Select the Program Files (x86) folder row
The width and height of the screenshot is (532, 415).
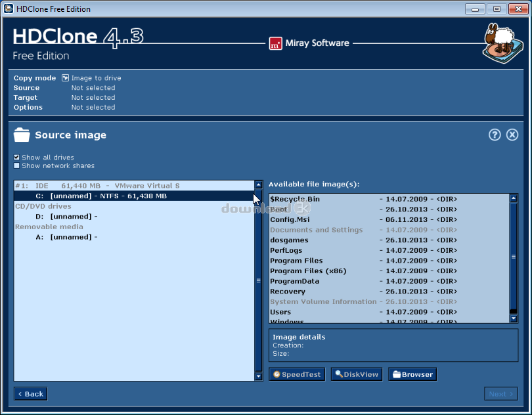(389, 271)
